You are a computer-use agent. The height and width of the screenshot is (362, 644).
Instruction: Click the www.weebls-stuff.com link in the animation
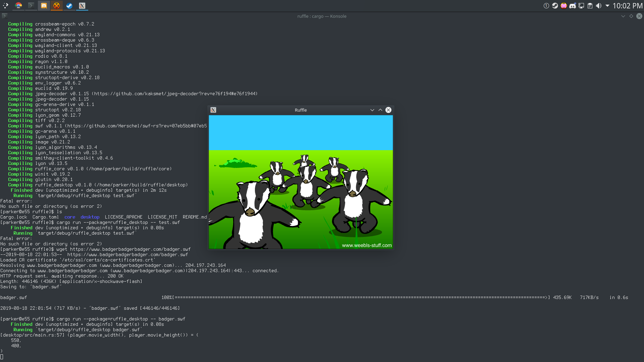[x=367, y=245]
